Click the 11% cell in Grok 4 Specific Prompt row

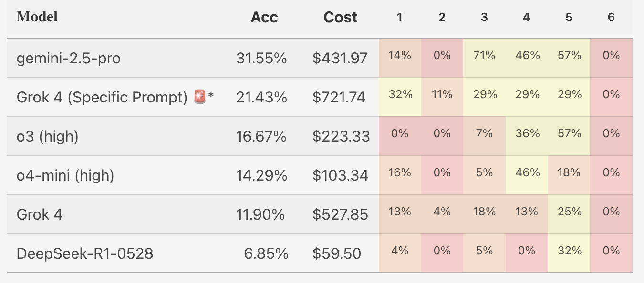(442, 95)
